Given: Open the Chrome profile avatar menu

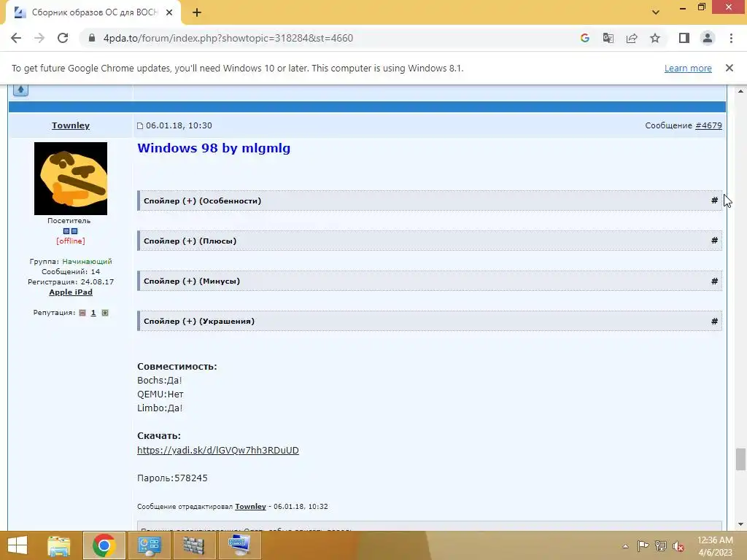Looking at the screenshot, I should click(708, 38).
